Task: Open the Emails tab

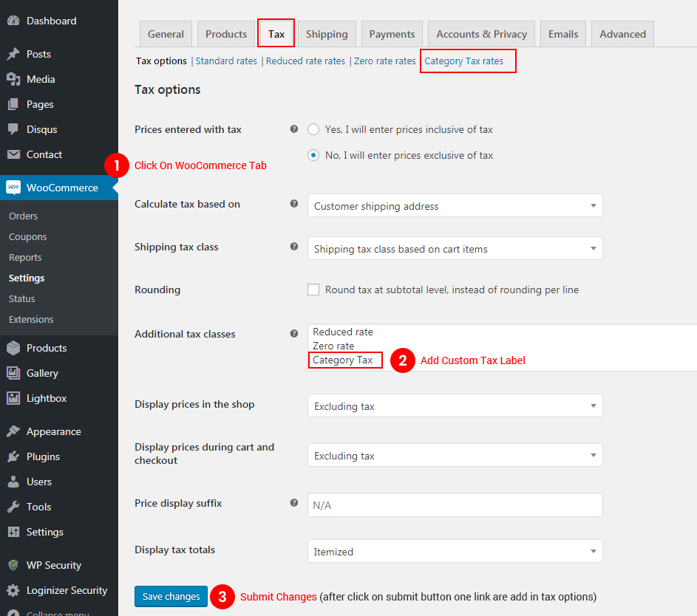Action: coord(563,34)
